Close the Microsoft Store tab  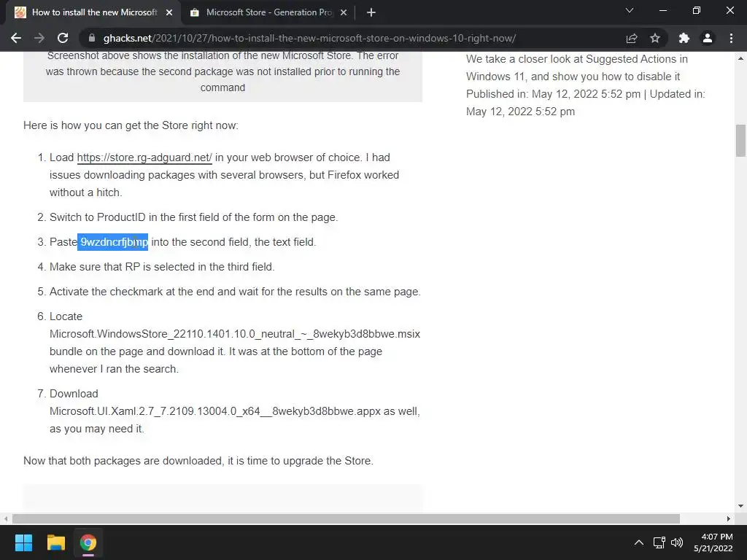click(344, 13)
